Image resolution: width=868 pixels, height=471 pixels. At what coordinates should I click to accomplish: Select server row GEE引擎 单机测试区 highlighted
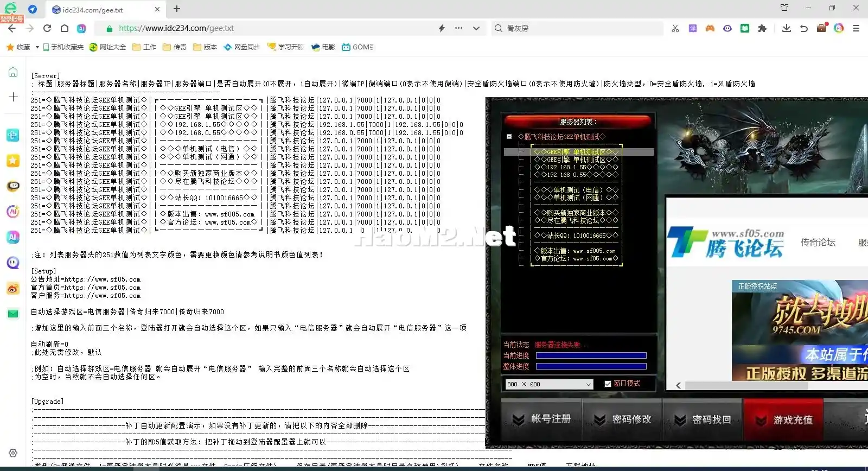[578, 152]
